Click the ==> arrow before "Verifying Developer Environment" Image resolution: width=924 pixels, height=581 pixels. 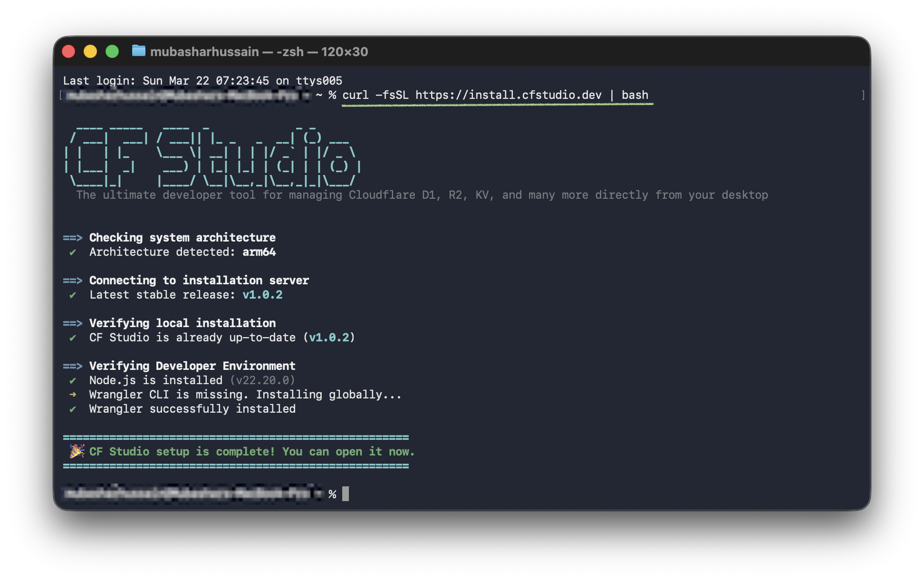tap(73, 366)
